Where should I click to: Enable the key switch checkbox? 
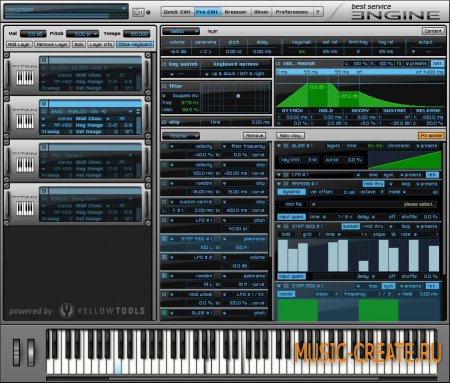pyautogui.click(x=164, y=64)
